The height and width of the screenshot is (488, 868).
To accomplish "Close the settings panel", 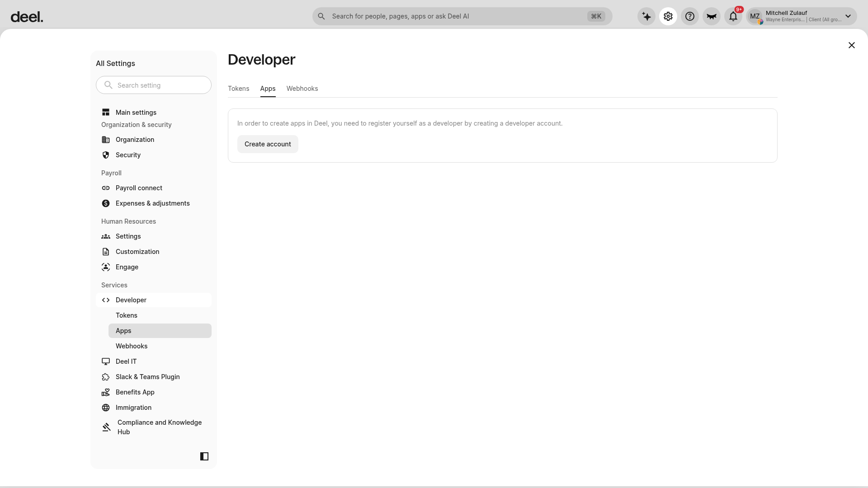I will pos(852,45).
